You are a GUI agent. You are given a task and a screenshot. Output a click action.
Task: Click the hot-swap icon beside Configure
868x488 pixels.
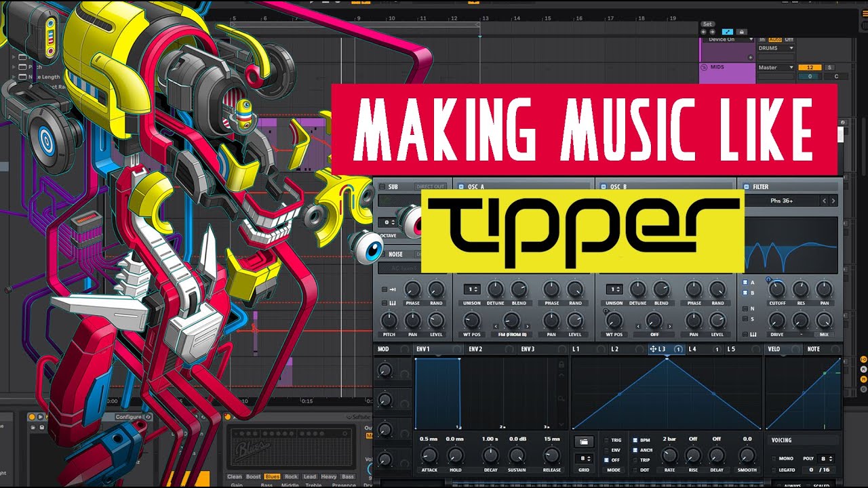pyautogui.click(x=146, y=417)
